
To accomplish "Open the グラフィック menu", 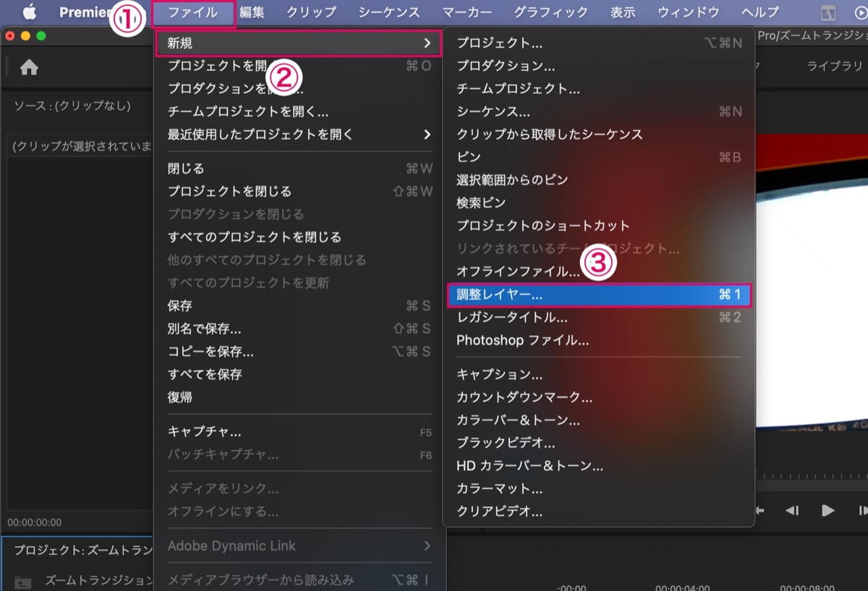I will point(551,12).
